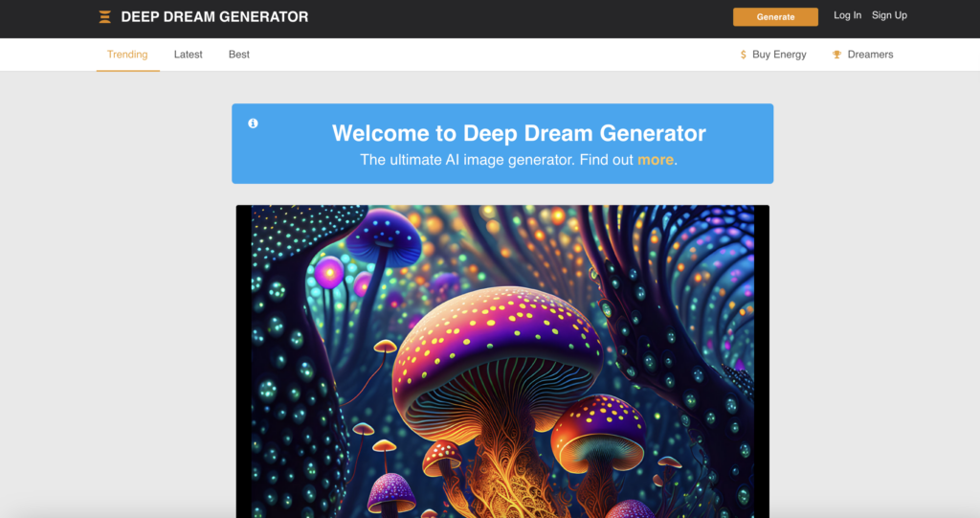Go to the Dreamers page link
980x518 pixels.
(870, 55)
